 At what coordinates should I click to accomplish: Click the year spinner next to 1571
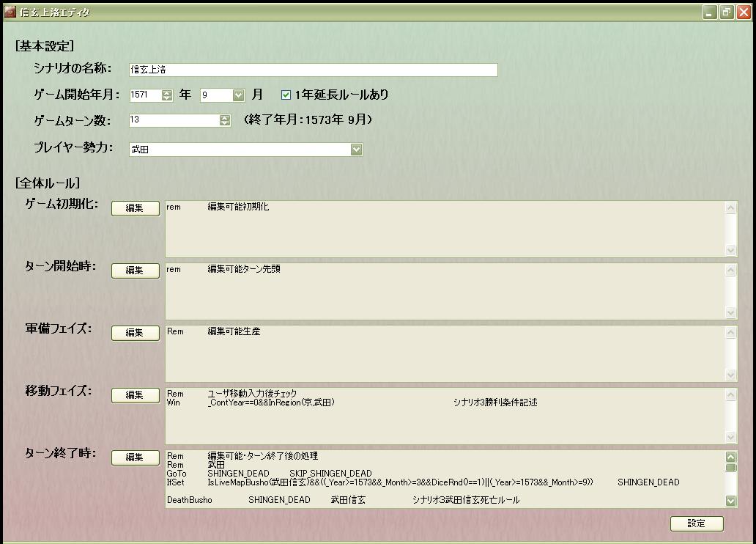point(167,95)
